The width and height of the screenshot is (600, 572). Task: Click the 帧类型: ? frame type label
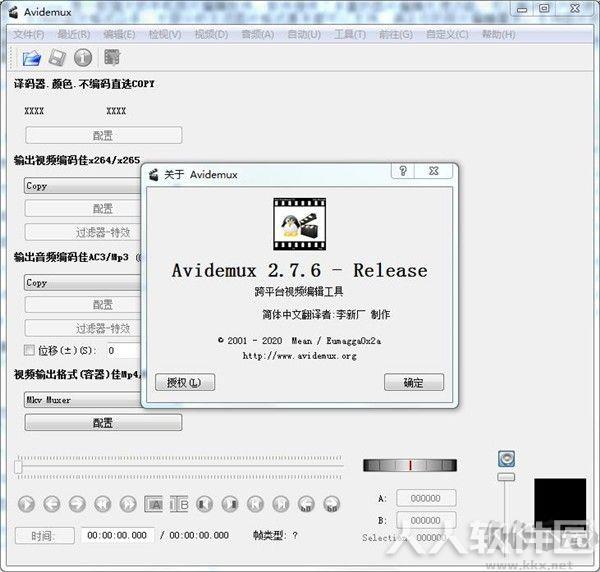[275, 535]
